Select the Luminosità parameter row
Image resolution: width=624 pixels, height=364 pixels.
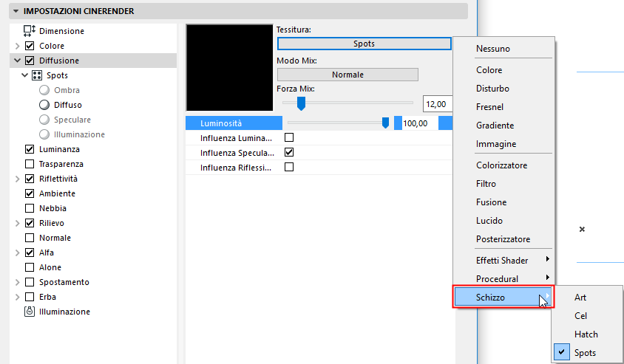319,123
